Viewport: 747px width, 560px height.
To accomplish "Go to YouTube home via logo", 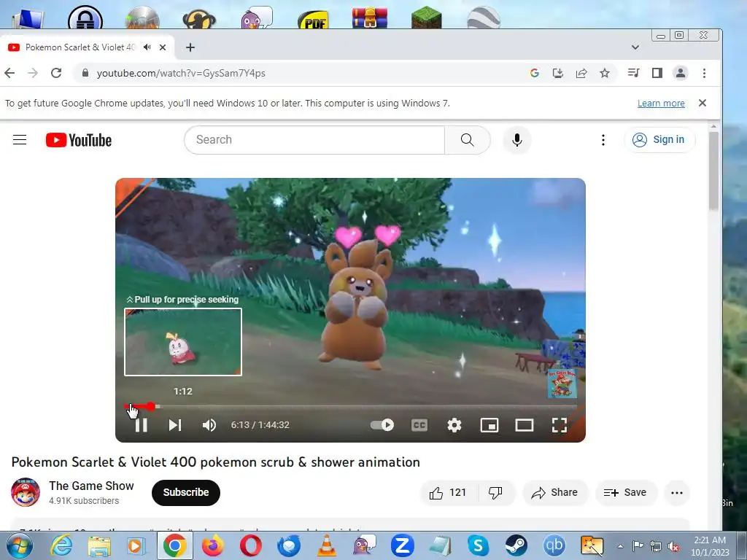I will [79, 140].
